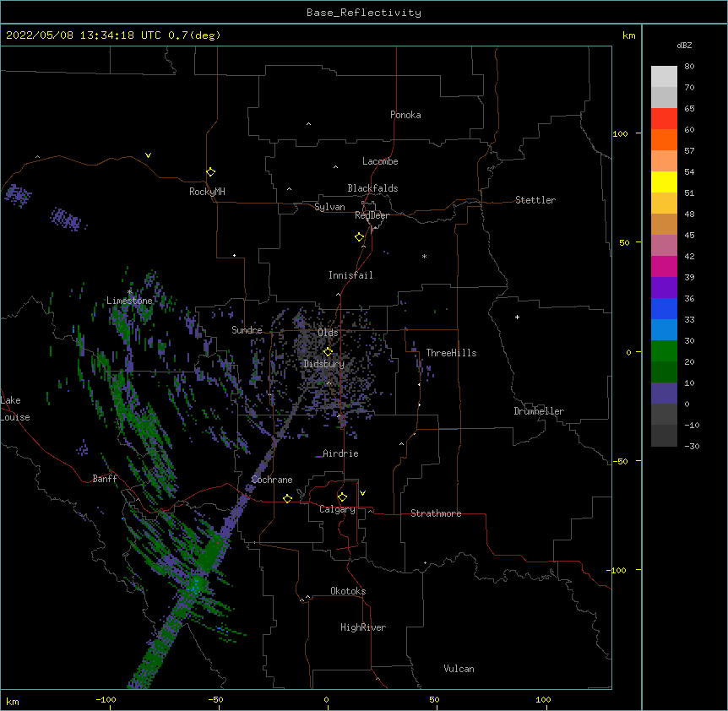Pick the purple 36–39 dBZ legend swatch
Screen dimensions: 728x711
point(664,288)
